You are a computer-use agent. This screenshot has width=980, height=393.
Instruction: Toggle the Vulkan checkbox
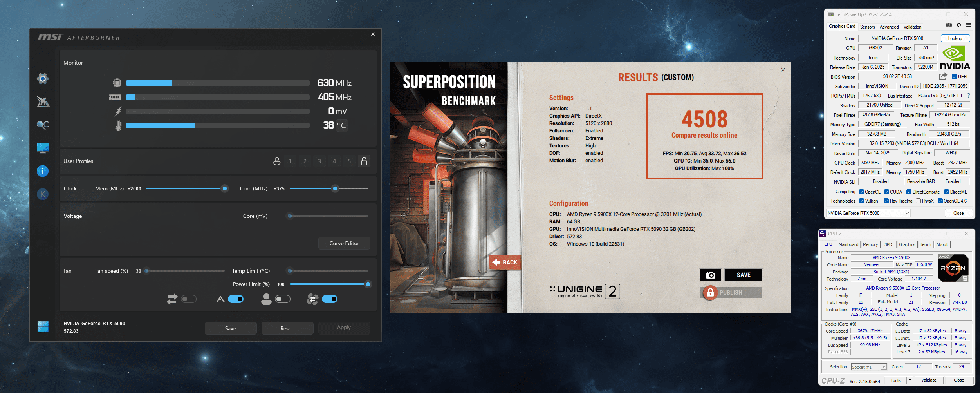click(861, 201)
